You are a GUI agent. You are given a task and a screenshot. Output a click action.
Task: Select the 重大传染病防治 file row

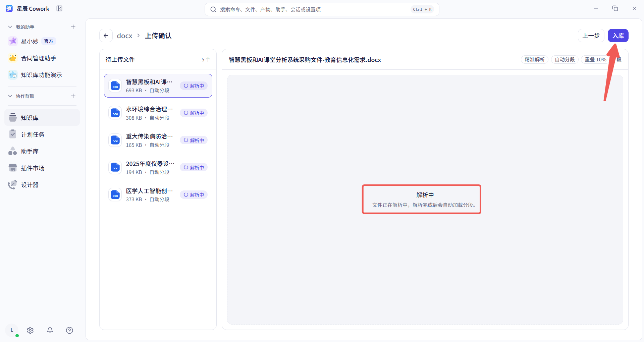point(158,140)
